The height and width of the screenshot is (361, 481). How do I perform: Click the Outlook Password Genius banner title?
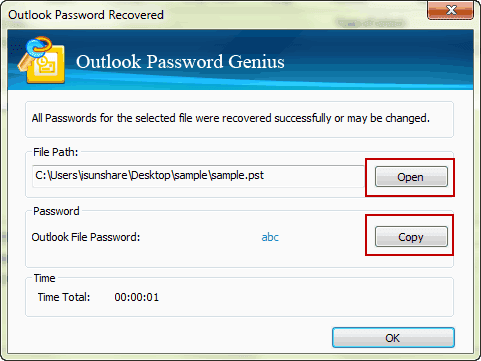click(x=180, y=62)
